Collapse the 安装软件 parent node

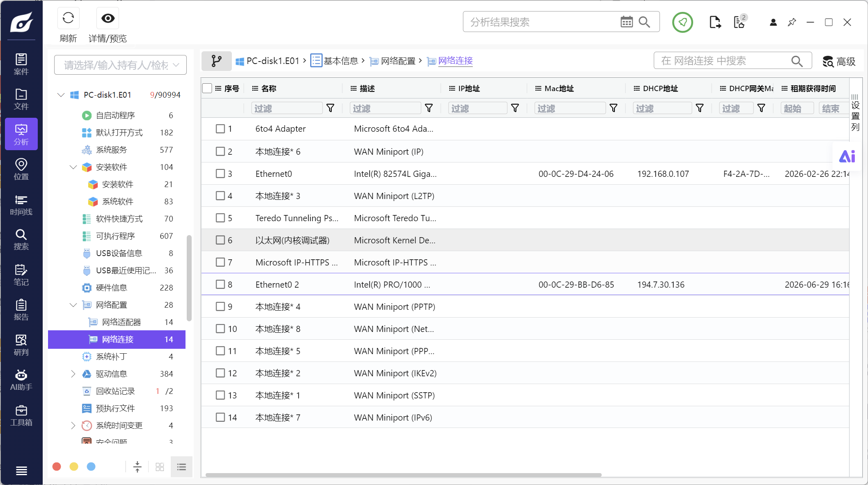click(73, 167)
